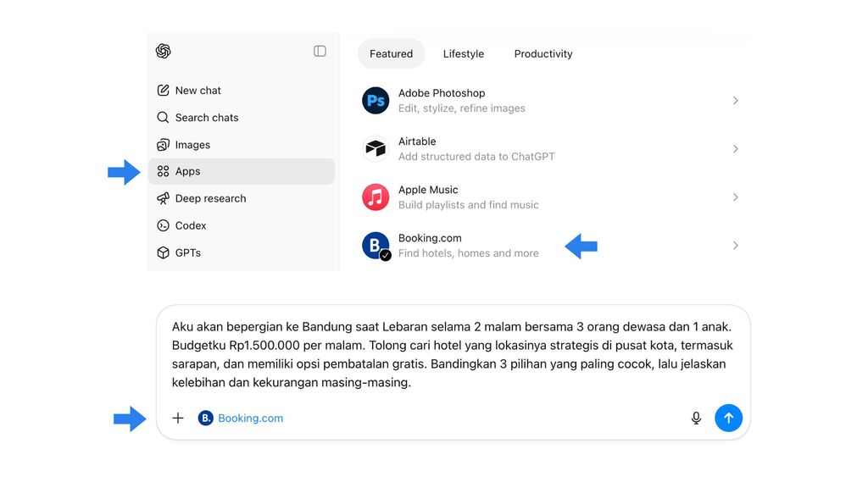
Task: Open the Booking.com link in the prompt bar
Action: (251, 418)
